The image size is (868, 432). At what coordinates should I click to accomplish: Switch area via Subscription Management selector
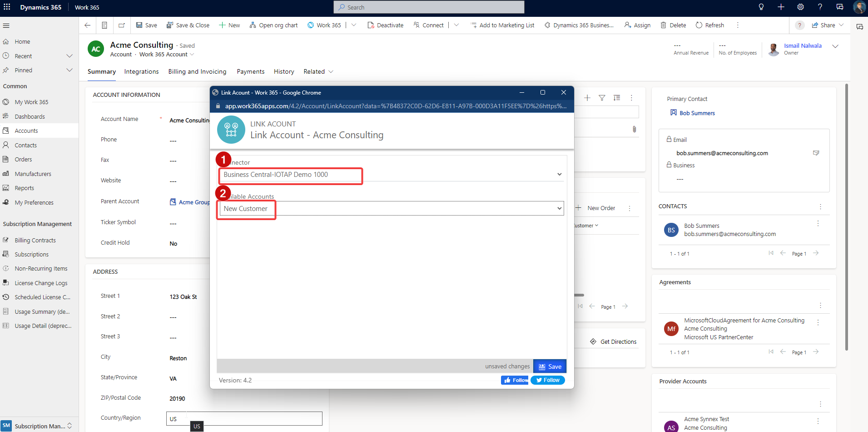(39, 426)
